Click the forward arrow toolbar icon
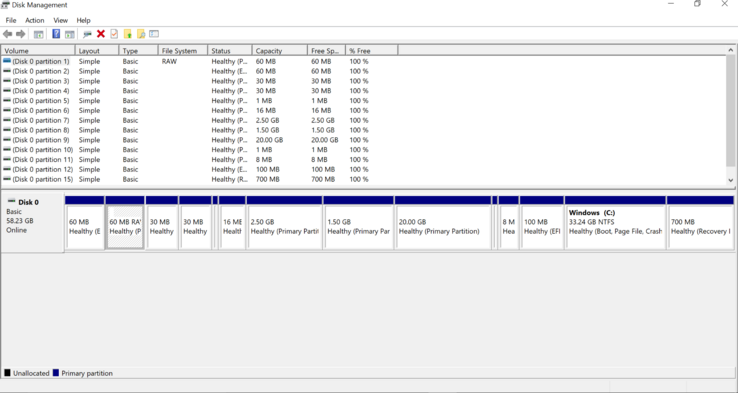 coord(21,34)
